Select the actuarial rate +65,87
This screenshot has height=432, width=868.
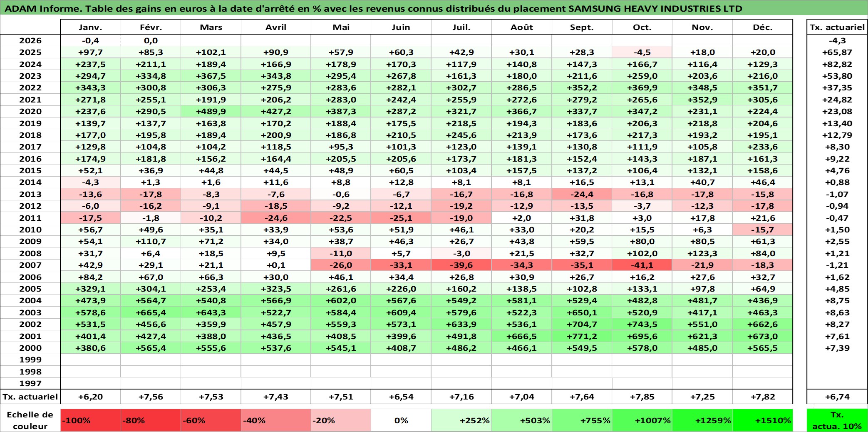[x=837, y=52]
